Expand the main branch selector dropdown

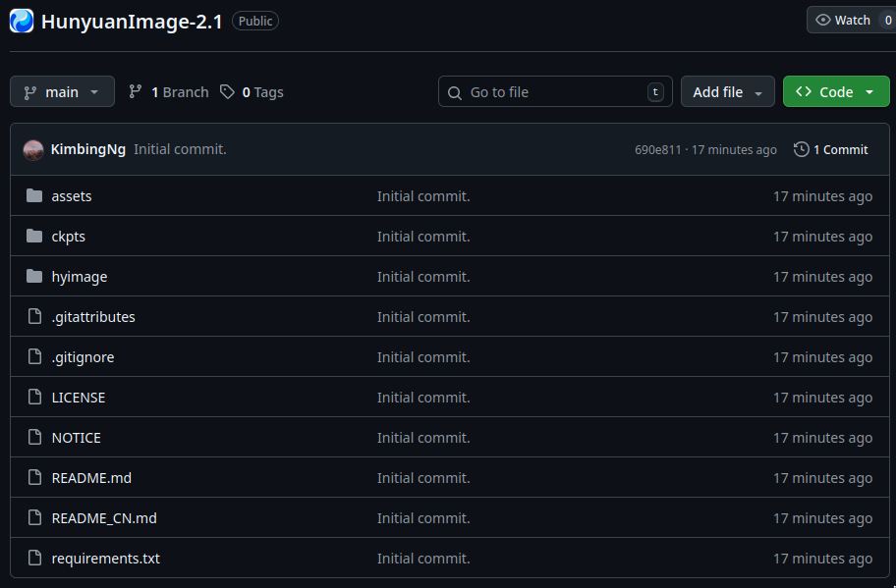click(62, 91)
